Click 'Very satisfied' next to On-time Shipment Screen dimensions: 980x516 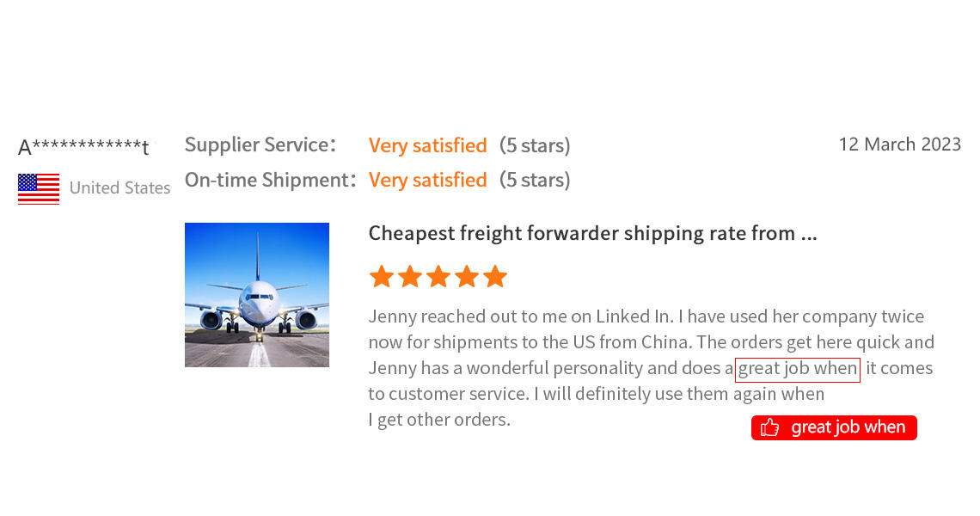click(x=427, y=180)
